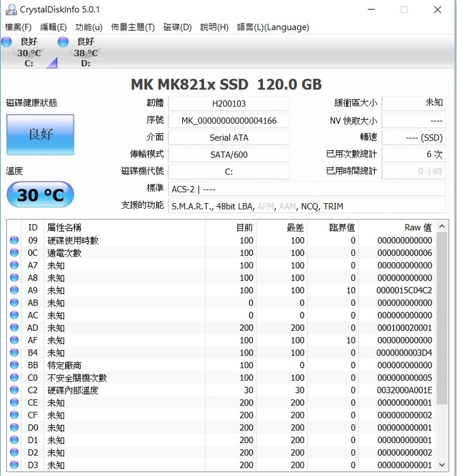Click the vertical scrollbar thumb of attribute list

point(442,318)
